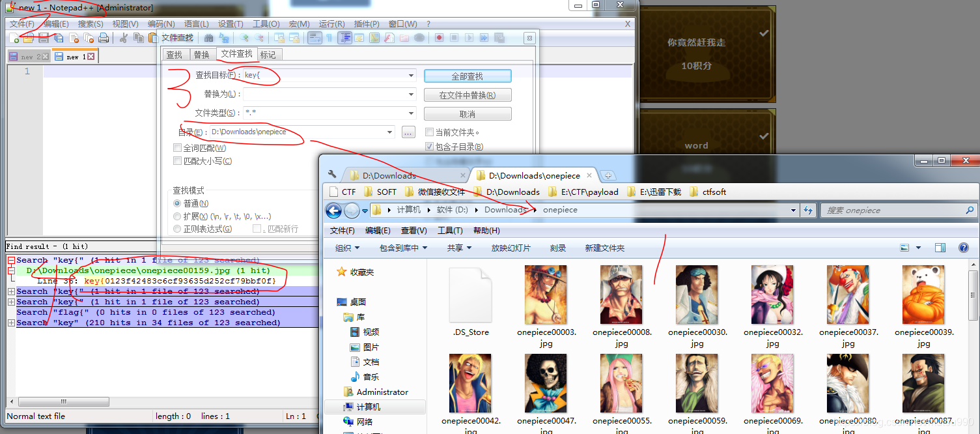Open the 共享 share dropdown in Explorer
The width and height of the screenshot is (980, 434).
[x=458, y=248]
